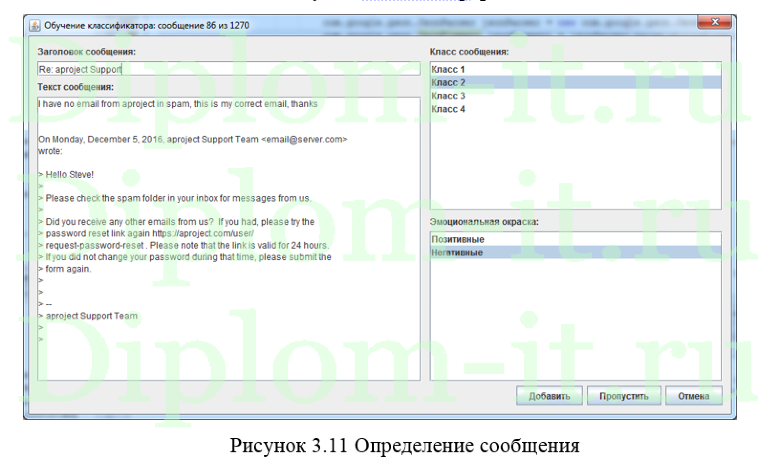Click the 'If you did not change' line
758x460 pixels.
pos(185,257)
